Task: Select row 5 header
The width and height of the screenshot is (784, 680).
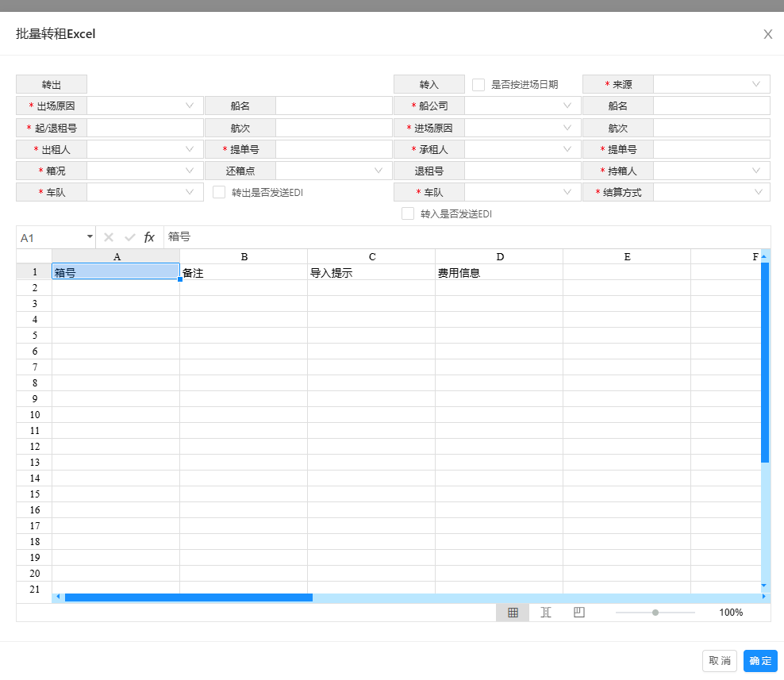Action: (34, 335)
